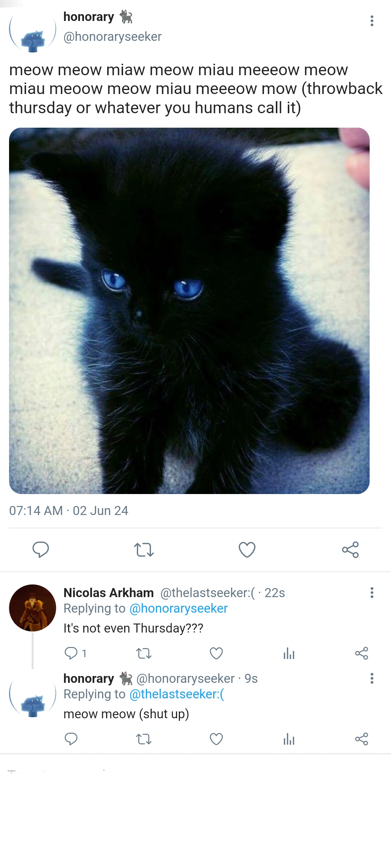This screenshot has height=868, width=391.
Task: Open main tweet's three-dot options menu
Action: point(372,21)
